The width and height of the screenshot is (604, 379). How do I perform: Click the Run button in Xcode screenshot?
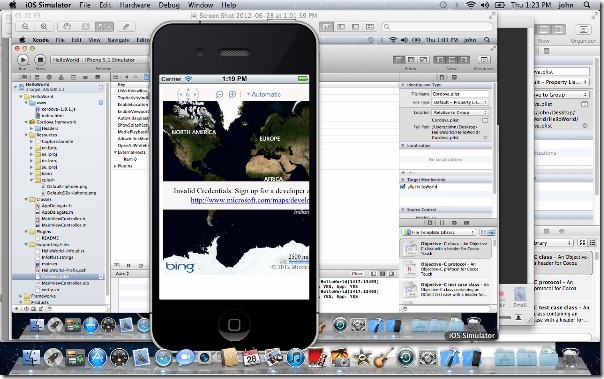(x=23, y=60)
